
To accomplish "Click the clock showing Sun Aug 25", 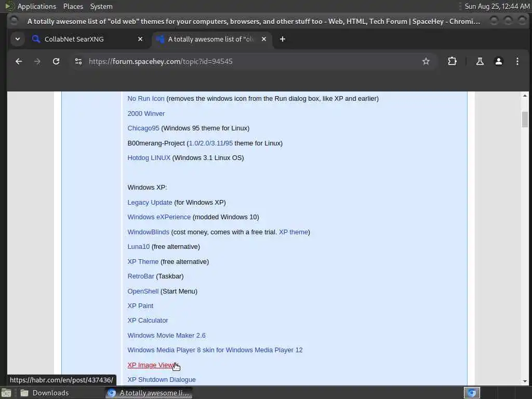I will pyautogui.click(x=497, y=6).
